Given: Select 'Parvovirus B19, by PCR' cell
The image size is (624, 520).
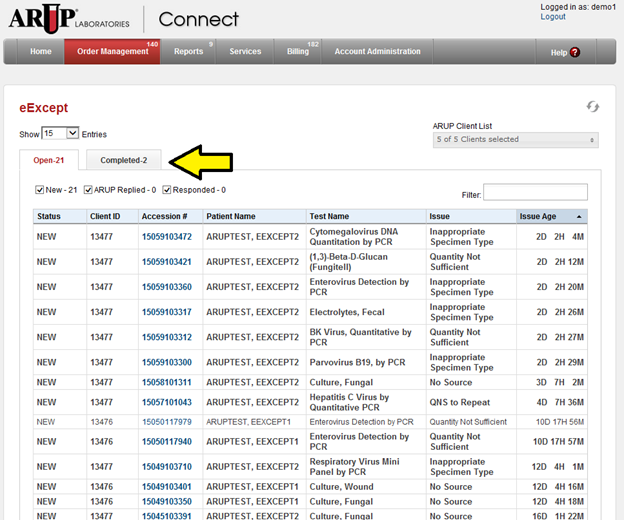Looking at the screenshot, I should tap(366, 362).
